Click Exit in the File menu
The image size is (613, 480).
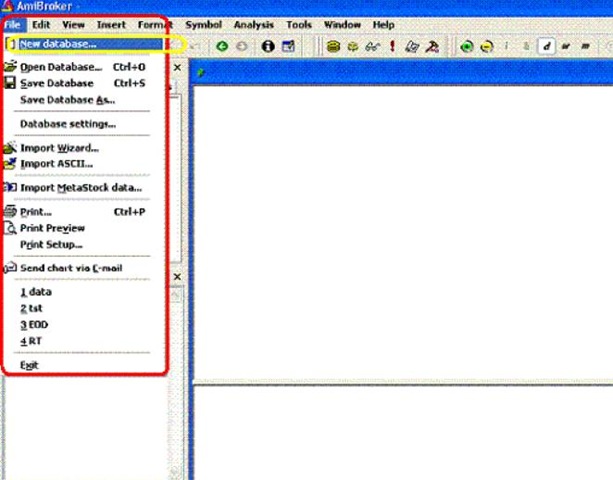(29, 365)
